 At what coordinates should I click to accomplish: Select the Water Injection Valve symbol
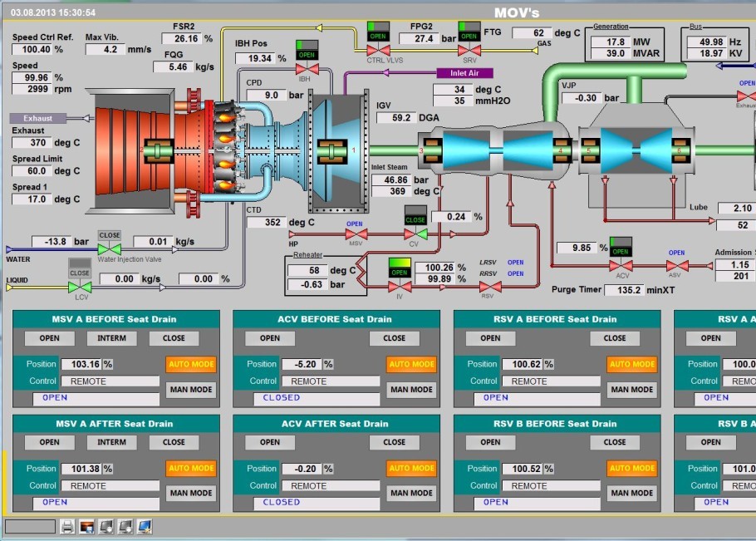pyautogui.click(x=110, y=249)
